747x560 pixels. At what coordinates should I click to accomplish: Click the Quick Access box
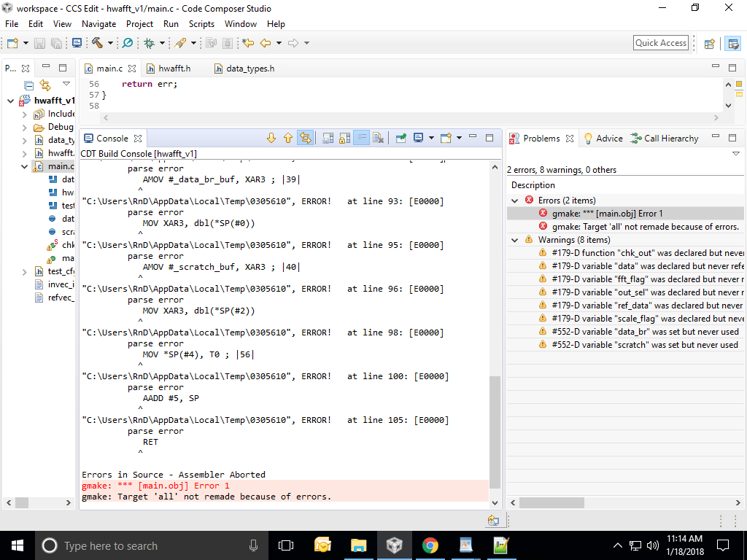(x=660, y=43)
